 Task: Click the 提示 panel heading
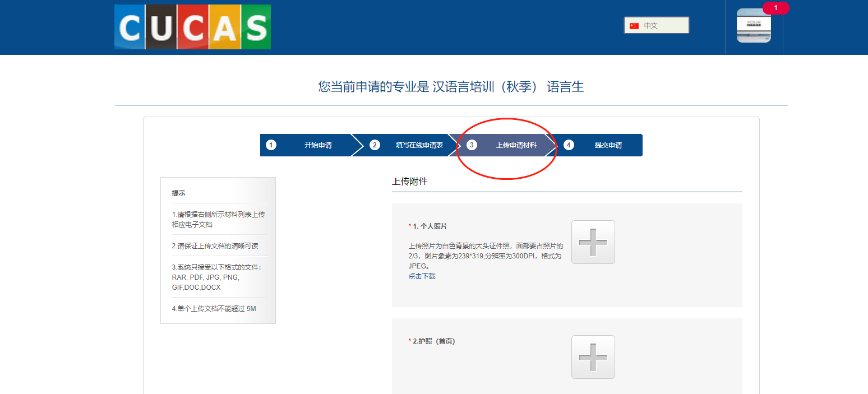click(178, 193)
